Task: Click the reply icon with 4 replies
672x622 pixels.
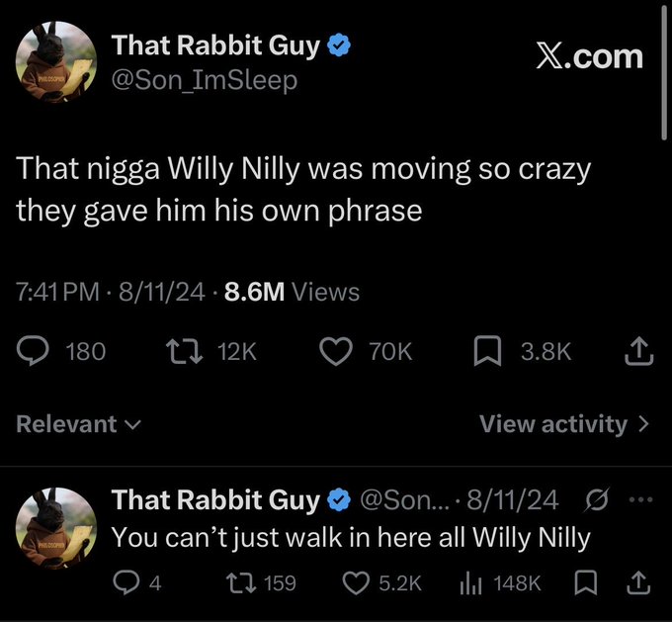Action: [125, 582]
